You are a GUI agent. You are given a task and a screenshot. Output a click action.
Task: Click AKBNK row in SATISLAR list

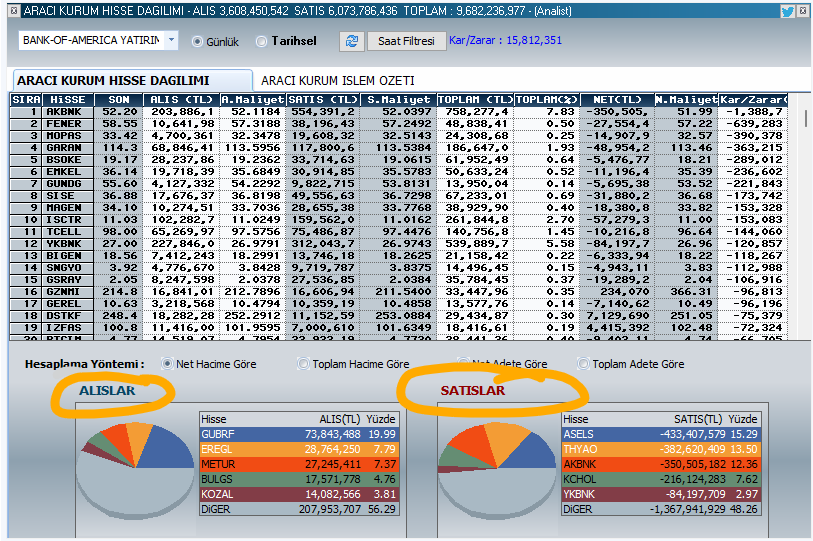[x=661, y=464]
